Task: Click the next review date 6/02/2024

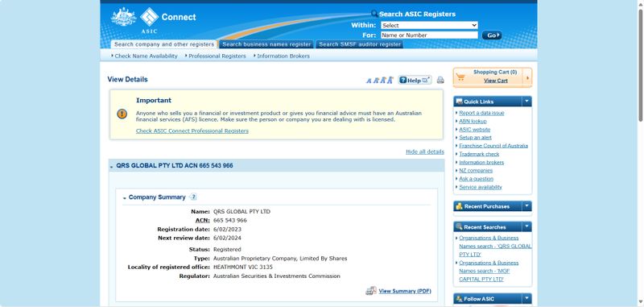Action: 227,238
